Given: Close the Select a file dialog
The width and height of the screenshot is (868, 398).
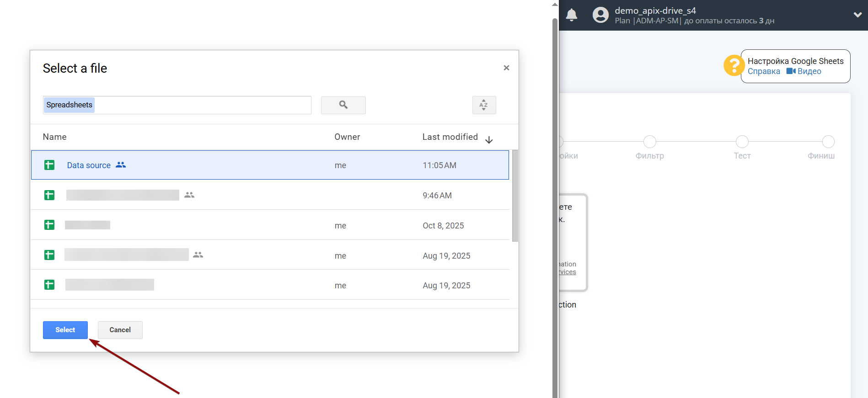Looking at the screenshot, I should coord(506,68).
